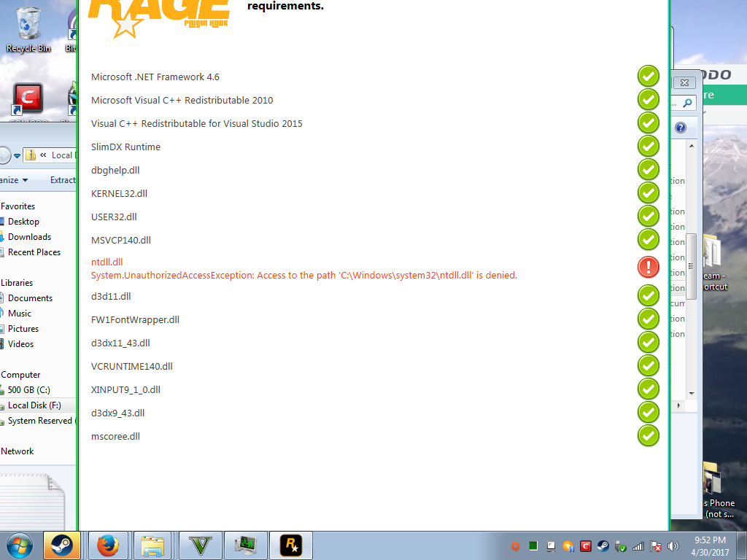Click the green check next to mscoree.dll
Viewport: 747px width, 560px height.
click(x=649, y=436)
